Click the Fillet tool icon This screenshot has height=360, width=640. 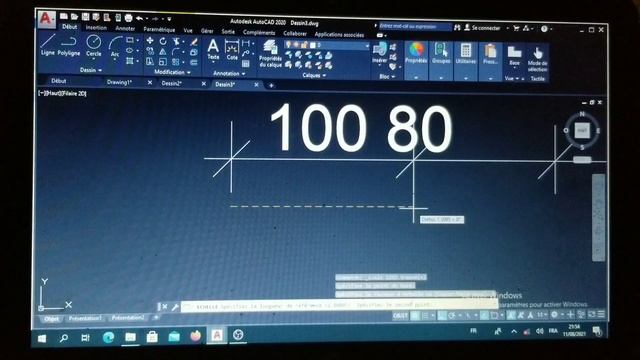coord(176,52)
